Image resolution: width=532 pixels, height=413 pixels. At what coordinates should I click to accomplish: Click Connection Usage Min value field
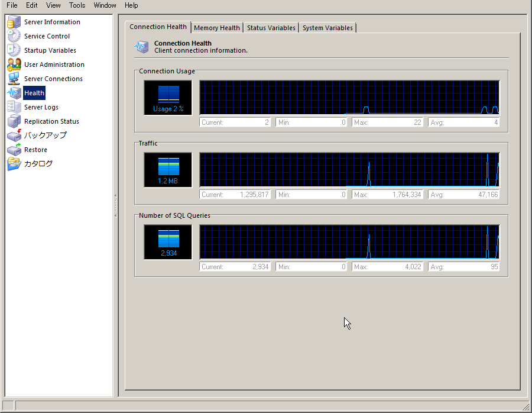(x=312, y=122)
